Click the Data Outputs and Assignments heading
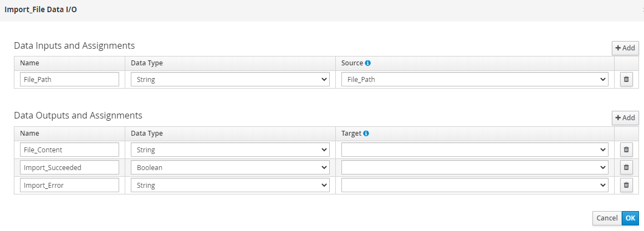This screenshot has height=231, width=644. pos(78,115)
